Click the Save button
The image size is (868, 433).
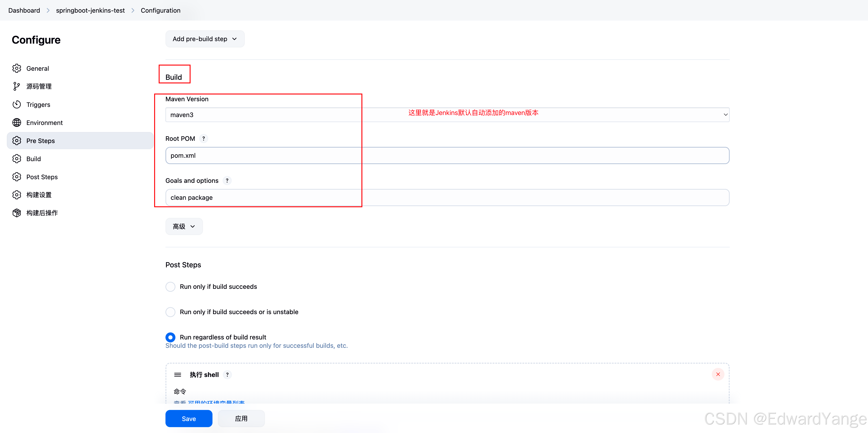click(x=189, y=419)
